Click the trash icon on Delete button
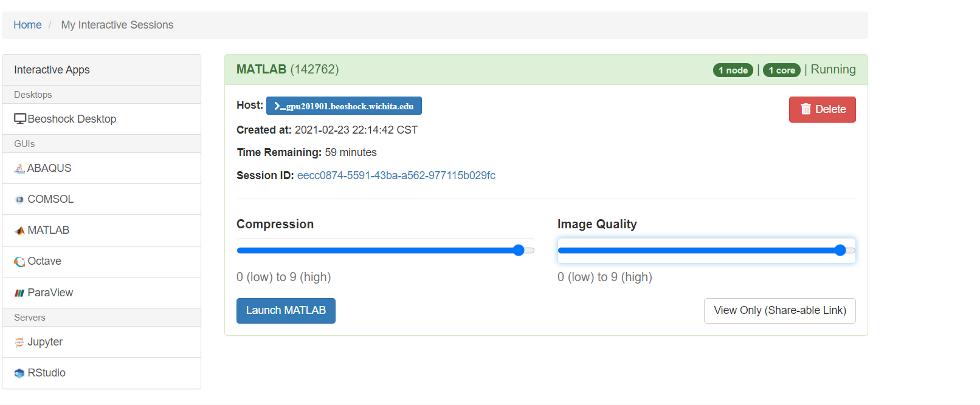 pyautogui.click(x=806, y=109)
